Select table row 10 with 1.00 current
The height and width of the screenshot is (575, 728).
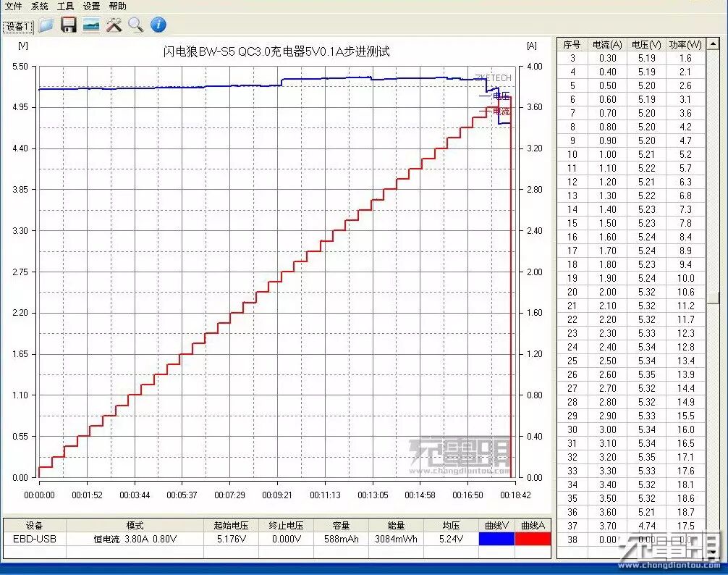631,154
